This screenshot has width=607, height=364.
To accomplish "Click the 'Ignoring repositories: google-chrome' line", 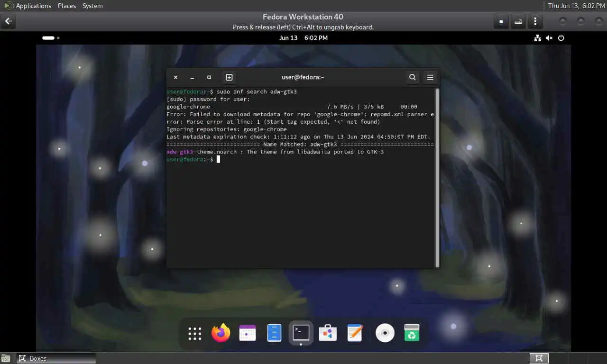I will coord(227,129).
